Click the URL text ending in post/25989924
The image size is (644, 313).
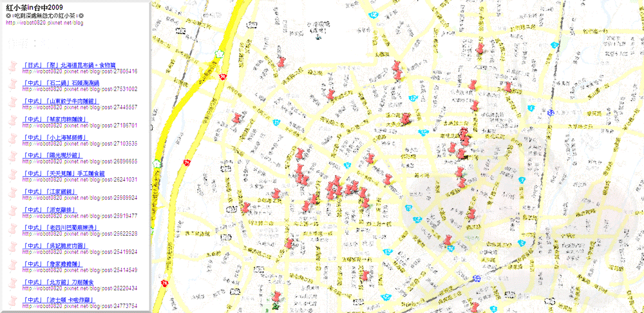tap(80, 198)
